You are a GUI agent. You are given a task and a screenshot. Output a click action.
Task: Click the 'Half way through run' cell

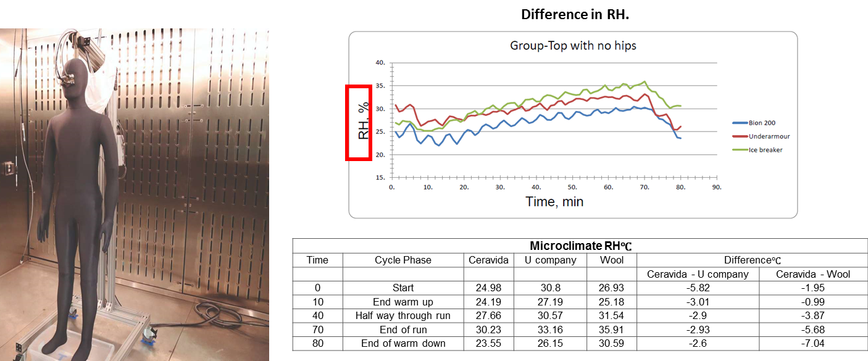pos(403,315)
